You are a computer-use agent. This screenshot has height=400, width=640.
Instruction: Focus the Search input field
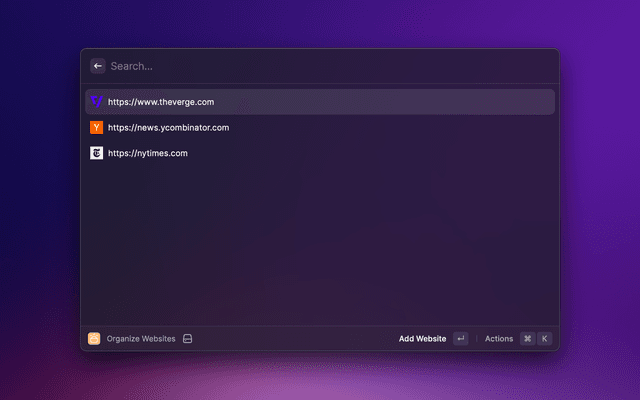pos(300,66)
